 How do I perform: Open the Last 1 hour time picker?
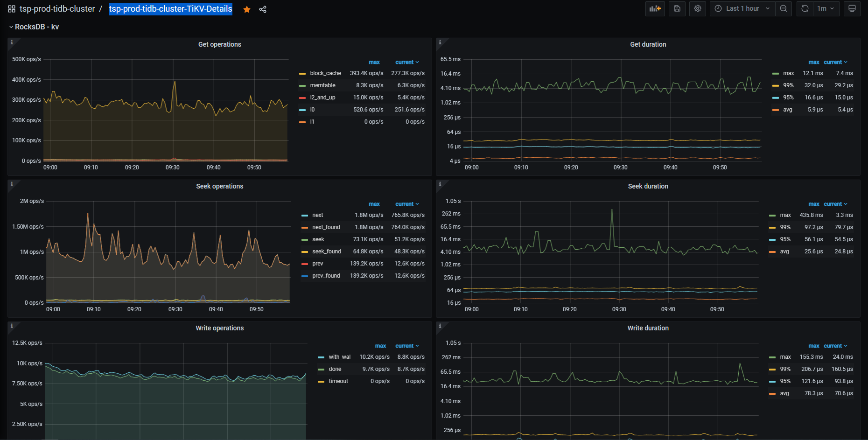click(742, 9)
